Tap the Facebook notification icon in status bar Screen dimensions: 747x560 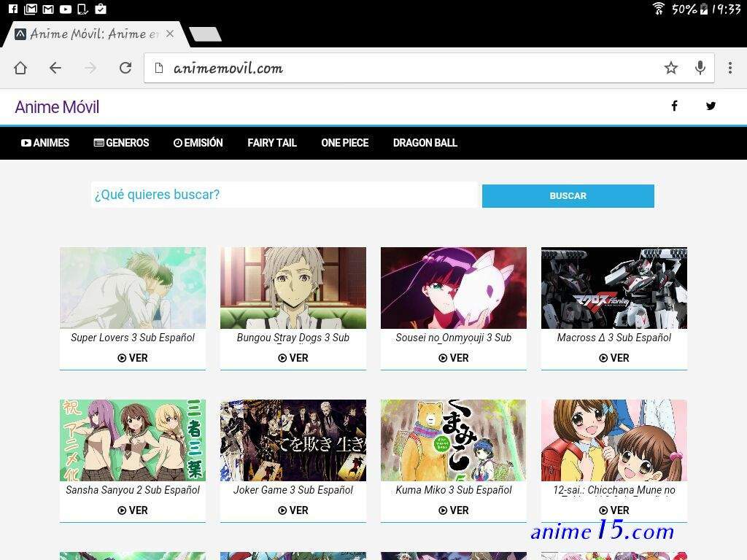pos(13,9)
